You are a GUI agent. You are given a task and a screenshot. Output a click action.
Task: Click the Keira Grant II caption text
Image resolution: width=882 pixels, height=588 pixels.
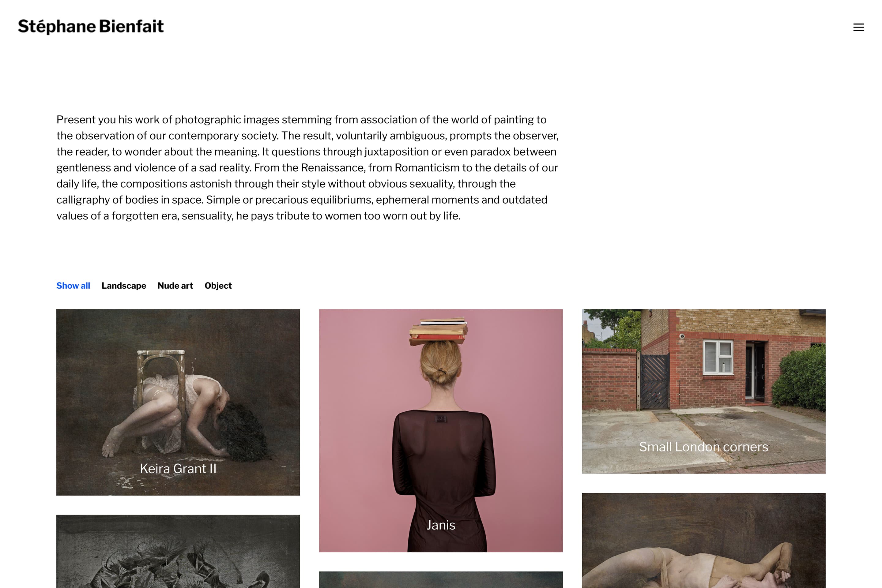178,468
